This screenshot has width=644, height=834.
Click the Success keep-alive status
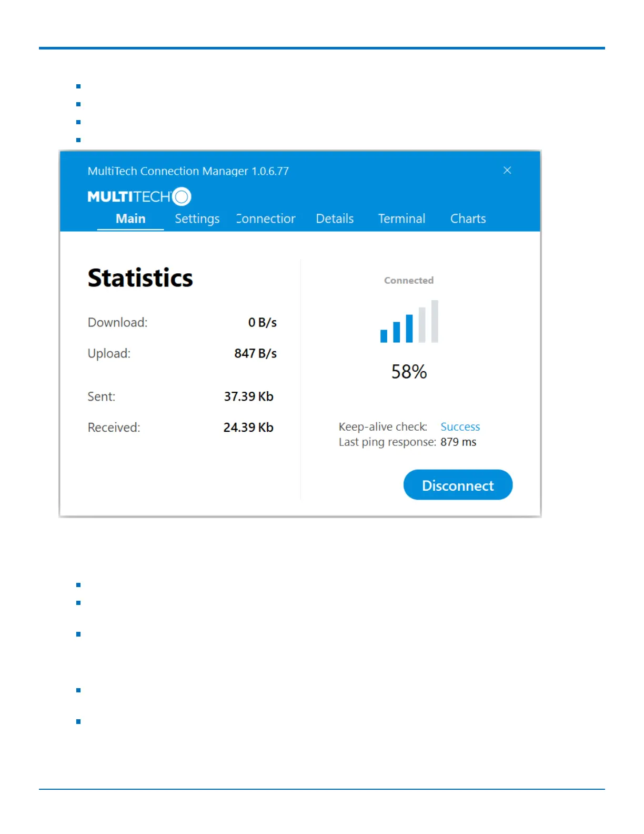(x=460, y=426)
